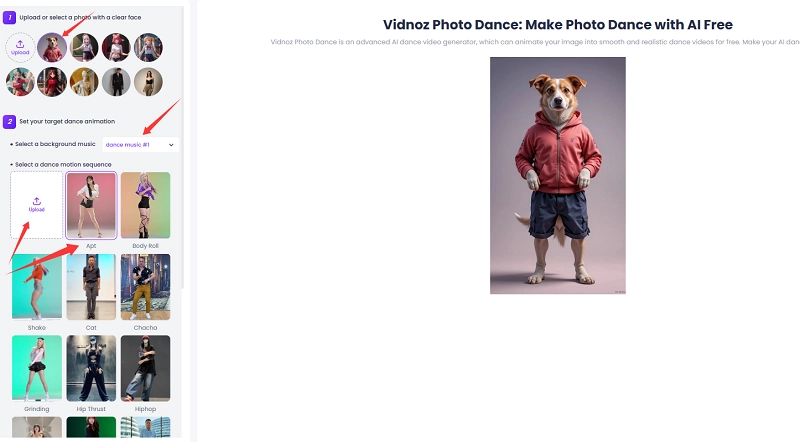Pick the Hiphop dance thumbnail
Image resolution: width=800 pixels, height=442 pixels.
click(145, 368)
